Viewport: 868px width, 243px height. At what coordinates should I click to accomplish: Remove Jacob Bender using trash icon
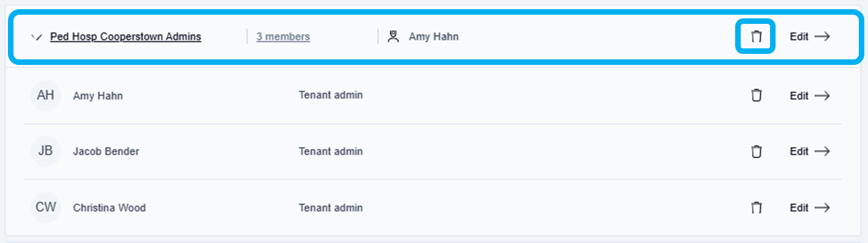coord(757,151)
